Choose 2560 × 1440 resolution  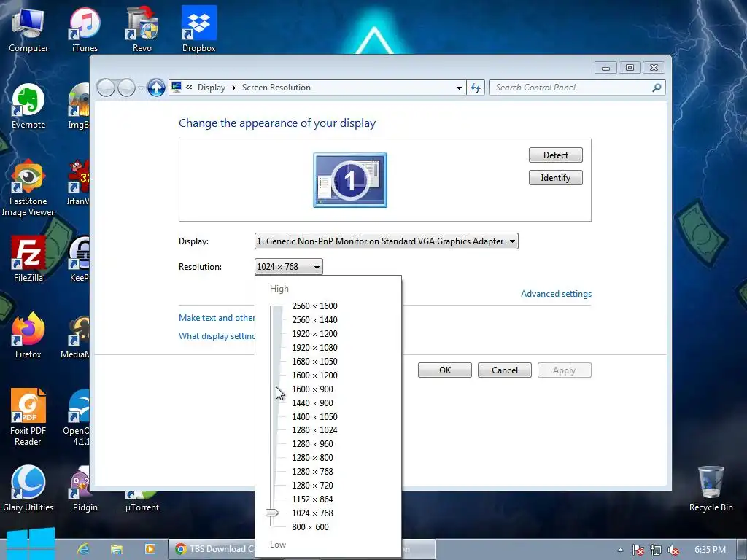[314, 320]
